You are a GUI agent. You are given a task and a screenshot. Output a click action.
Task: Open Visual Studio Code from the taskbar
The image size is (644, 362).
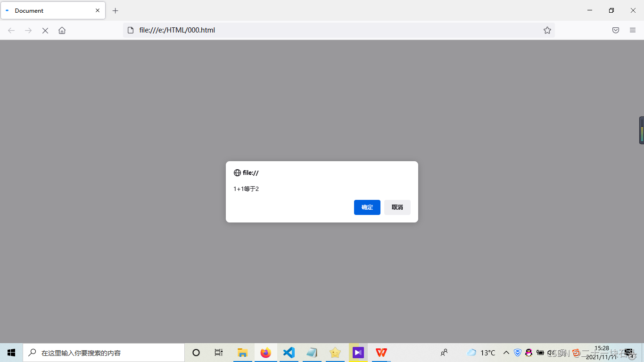click(x=289, y=353)
